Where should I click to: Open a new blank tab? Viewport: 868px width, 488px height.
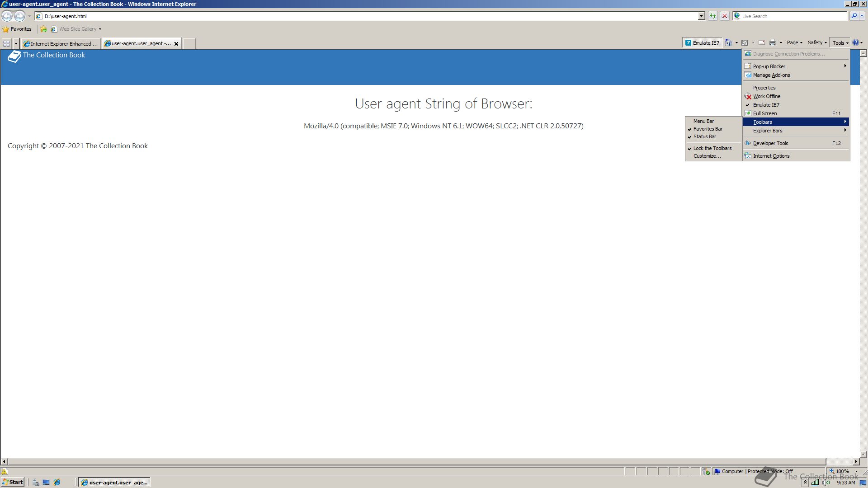pyautogui.click(x=189, y=43)
